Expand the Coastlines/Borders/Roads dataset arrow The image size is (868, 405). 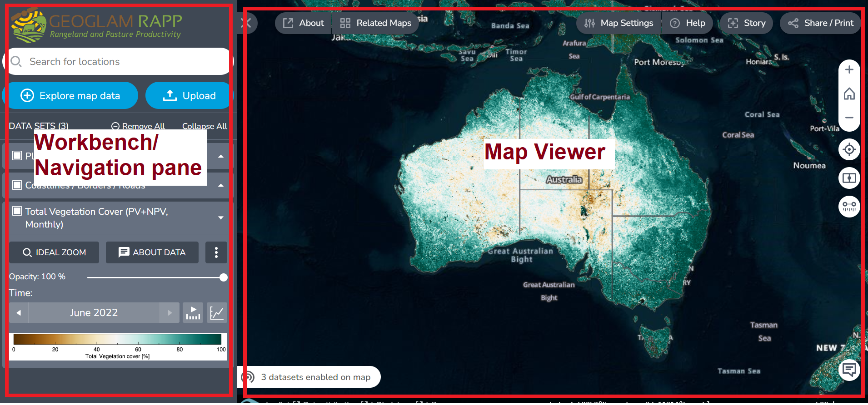221,185
